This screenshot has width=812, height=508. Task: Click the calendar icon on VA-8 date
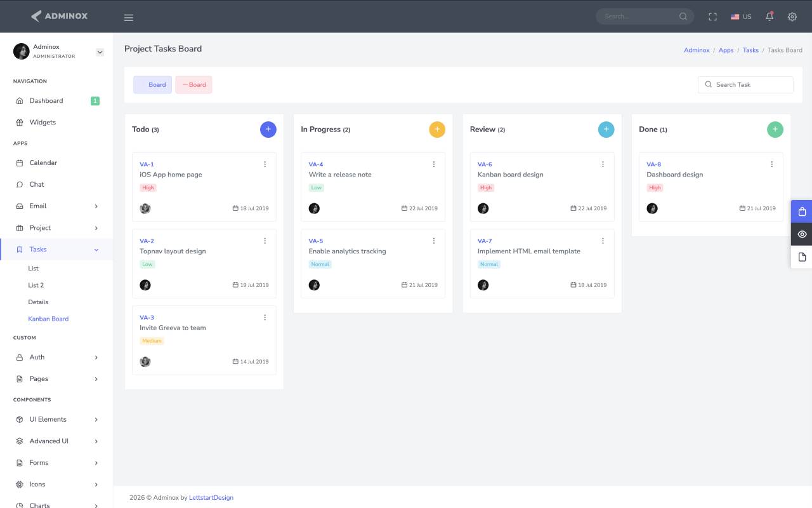pyautogui.click(x=742, y=208)
